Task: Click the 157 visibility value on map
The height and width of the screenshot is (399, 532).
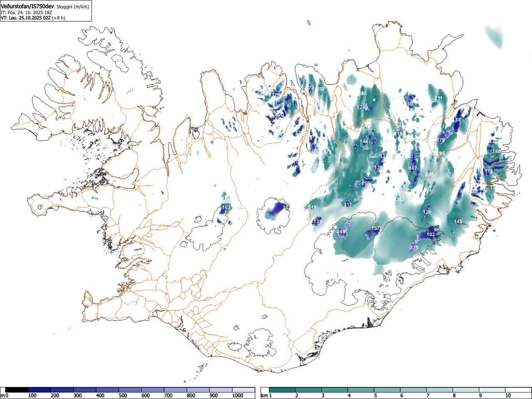Action: pyautogui.click(x=375, y=229)
